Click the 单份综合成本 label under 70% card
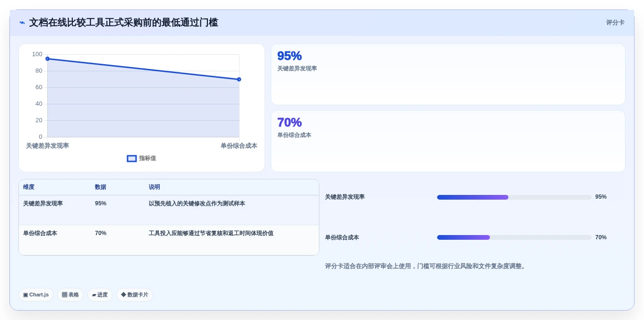 coord(294,135)
